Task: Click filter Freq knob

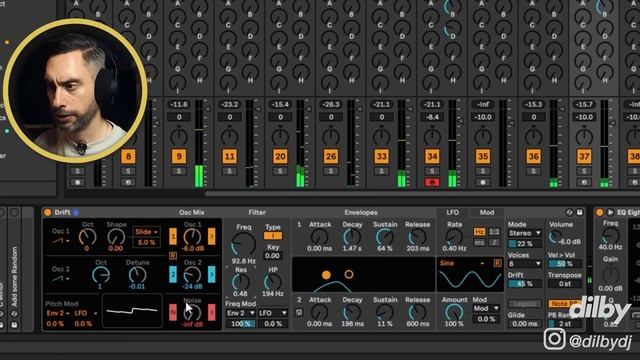Action: tap(243, 244)
